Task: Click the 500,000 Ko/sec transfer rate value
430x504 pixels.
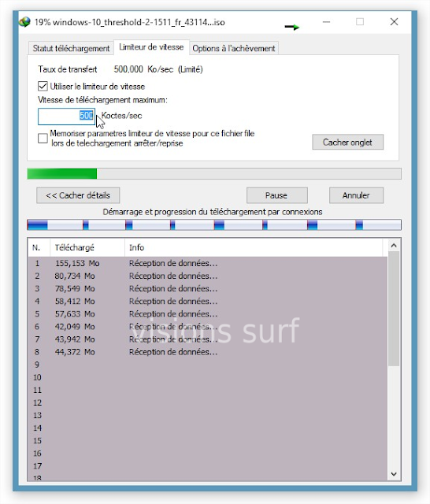Action: (143, 69)
